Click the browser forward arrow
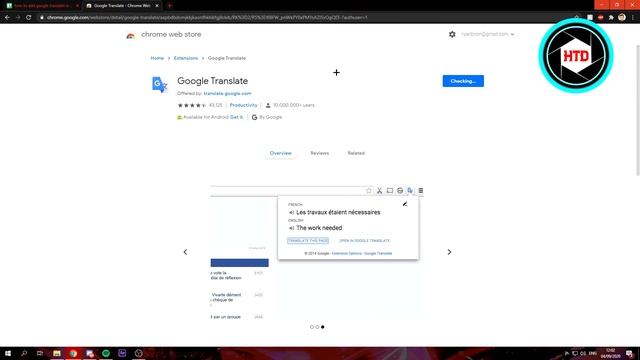The image size is (640, 360). (18, 18)
